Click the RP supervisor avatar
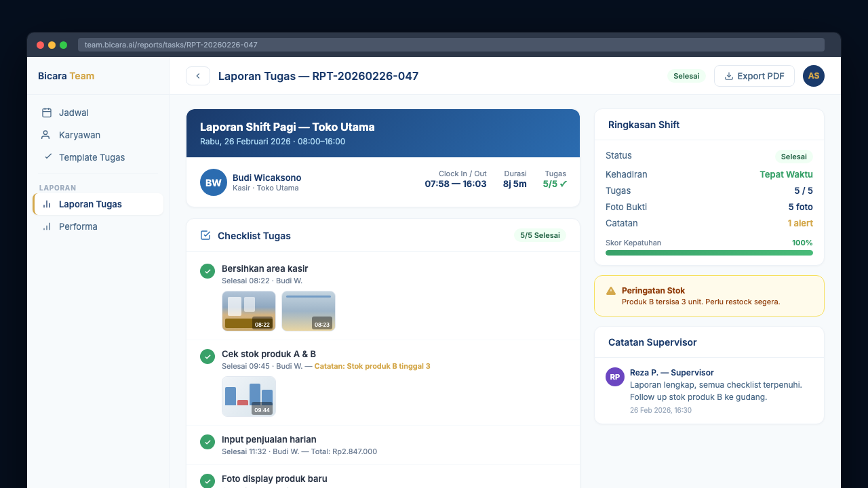 pos(614,377)
